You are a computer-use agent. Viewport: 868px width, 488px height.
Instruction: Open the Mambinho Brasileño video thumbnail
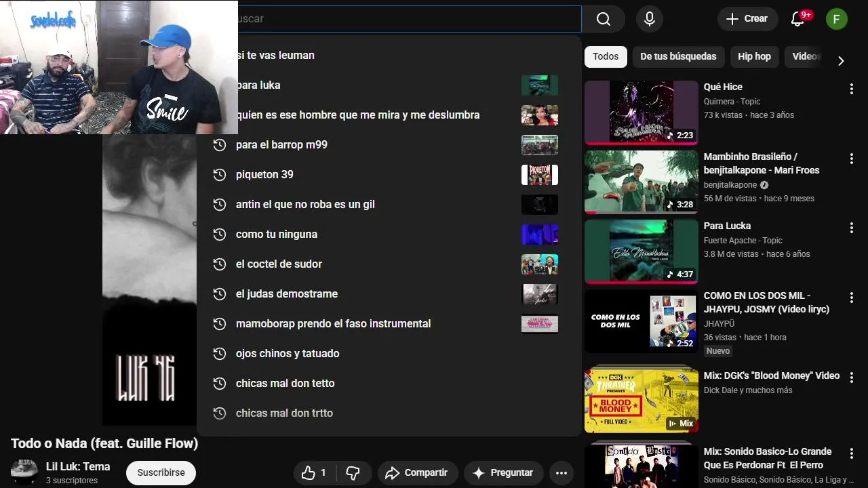pyautogui.click(x=642, y=182)
